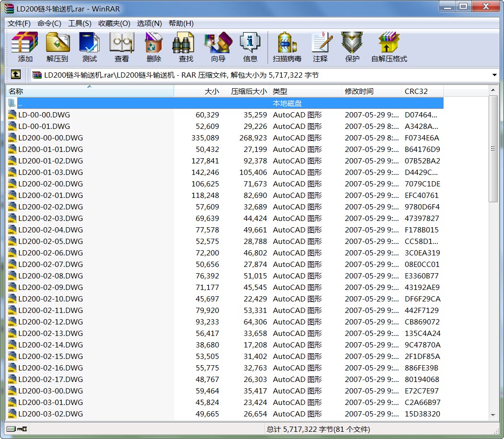Image resolution: width=504 pixels, height=439 pixels.
Task: Open the 文件(F) menu
Action: pos(19,23)
